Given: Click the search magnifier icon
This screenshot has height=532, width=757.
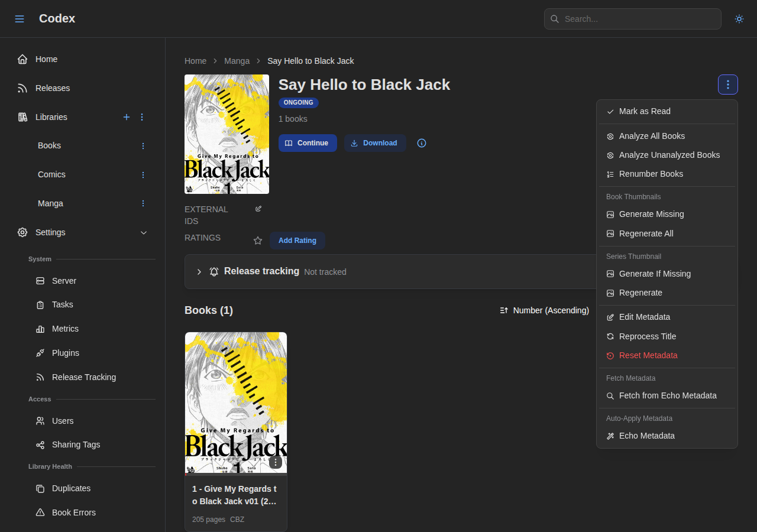Looking at the screenshot, I should pos(555,19).
